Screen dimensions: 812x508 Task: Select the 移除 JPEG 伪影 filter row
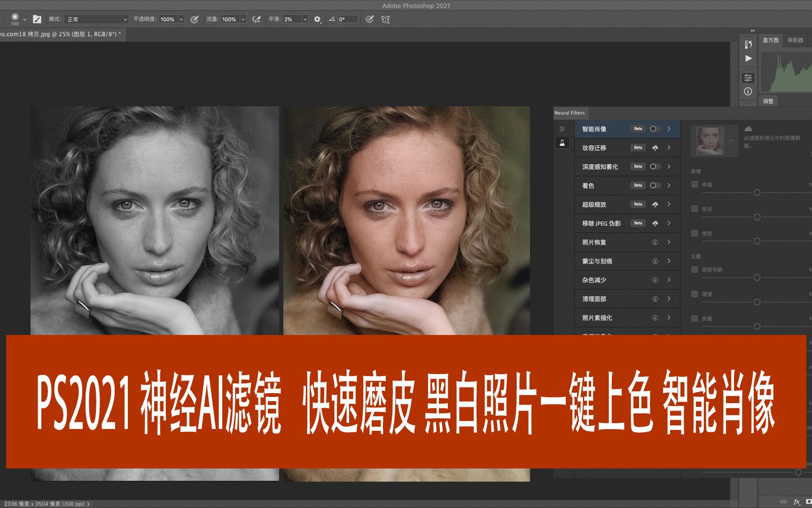(627, 223)
